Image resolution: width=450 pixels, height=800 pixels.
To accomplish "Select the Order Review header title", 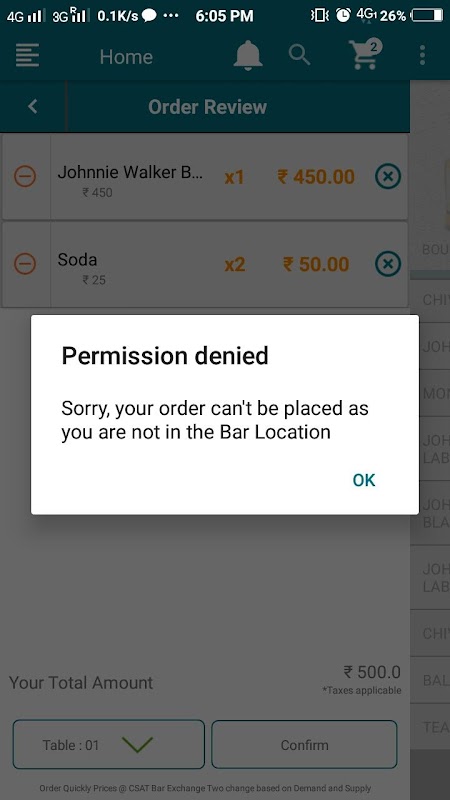I will click(x=207, y=107).
